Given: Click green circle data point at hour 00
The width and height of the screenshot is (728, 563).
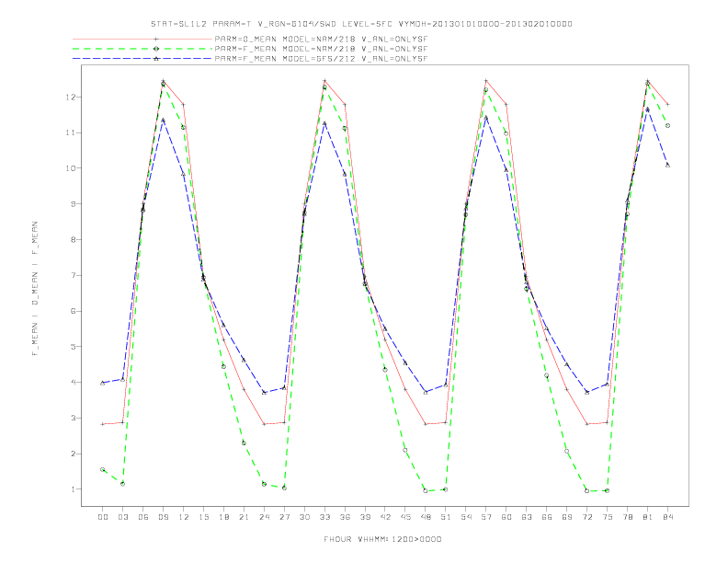Looking at the screenshot, I should click(x=103, y=470).
